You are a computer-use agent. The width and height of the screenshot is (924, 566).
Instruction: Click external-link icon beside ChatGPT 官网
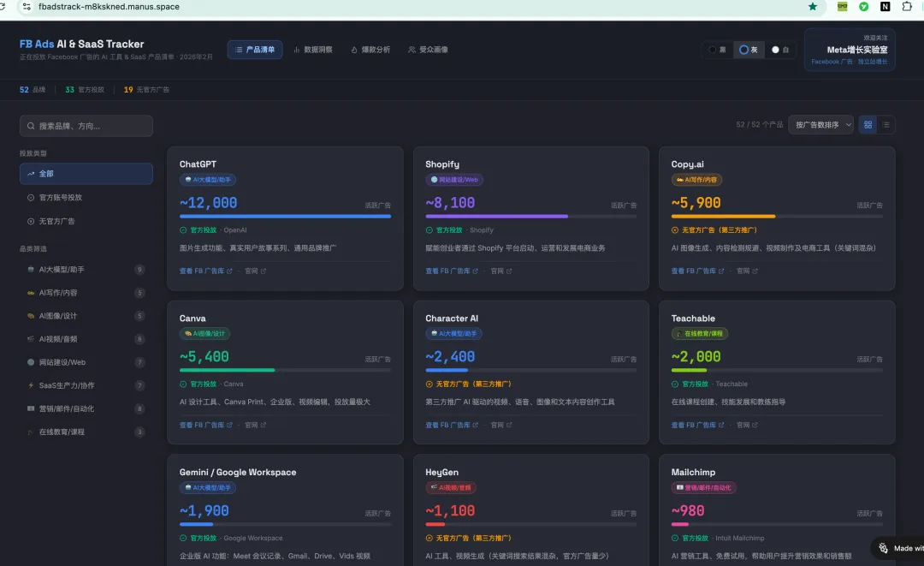(264, 271)
